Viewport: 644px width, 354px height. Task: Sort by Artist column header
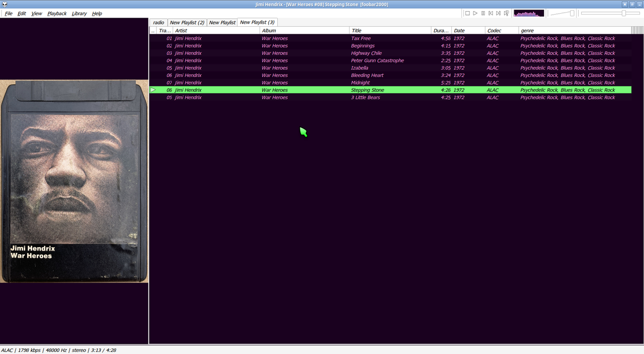tap(216, 31)
